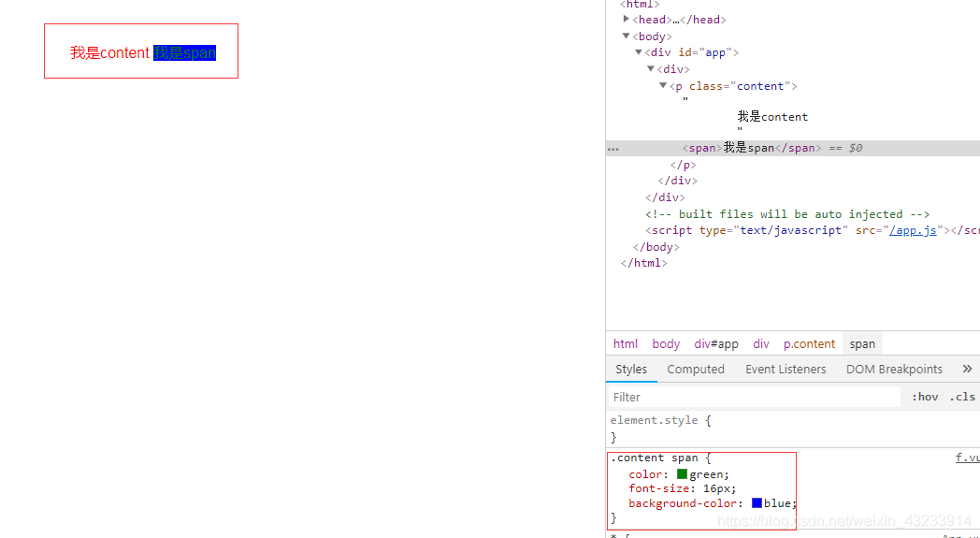Select the closing </body> tag row
980x538 pixels.
(656, 247)
